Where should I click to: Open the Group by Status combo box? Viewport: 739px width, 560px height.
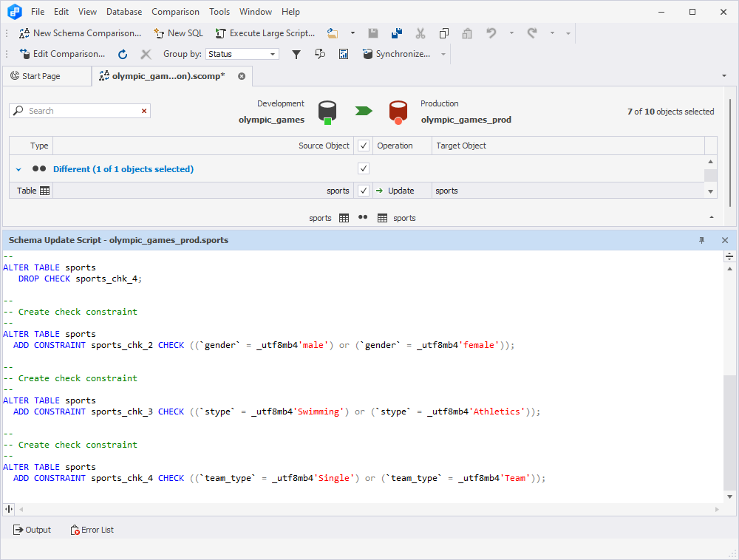(x=242, y=54)
